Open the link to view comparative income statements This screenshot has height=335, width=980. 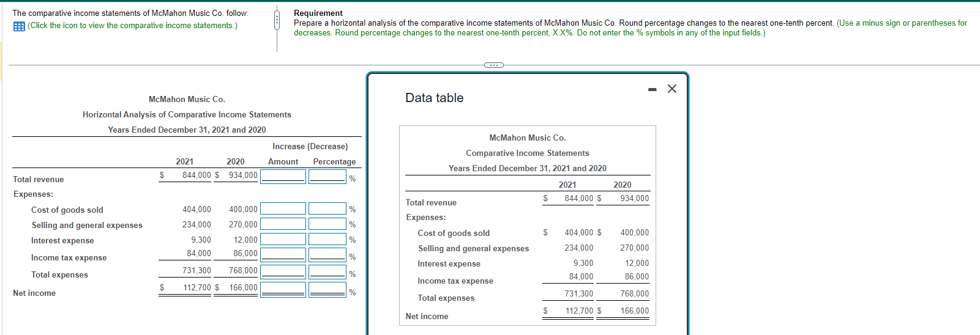point(132,26)
